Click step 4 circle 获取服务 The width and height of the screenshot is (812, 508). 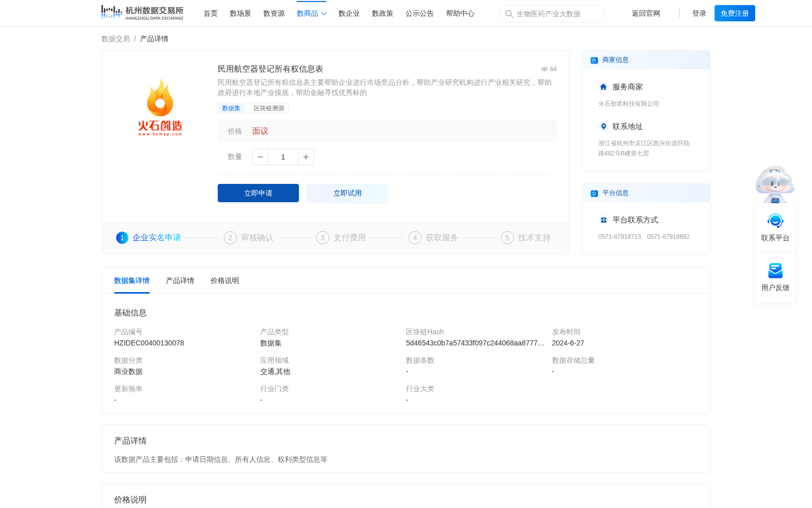[415, 238]
